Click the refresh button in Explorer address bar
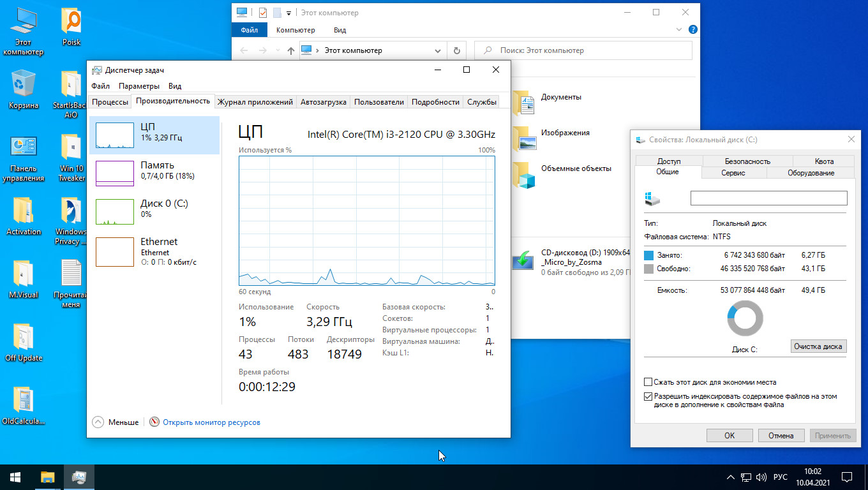 456,50
